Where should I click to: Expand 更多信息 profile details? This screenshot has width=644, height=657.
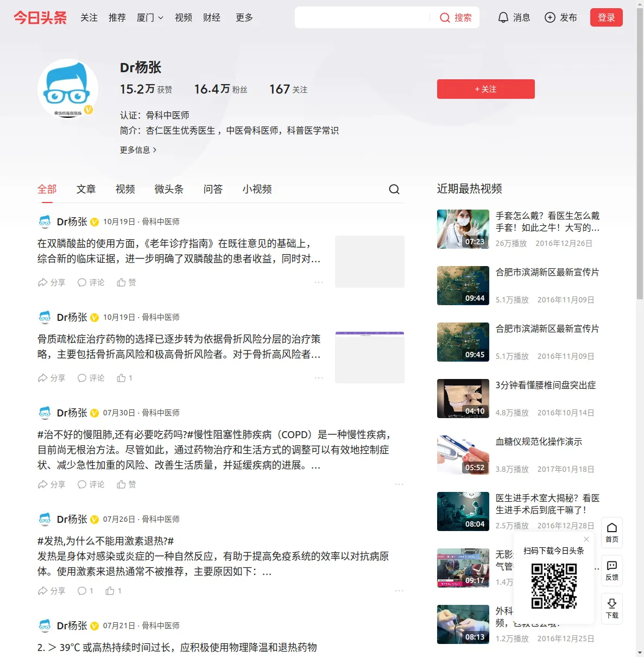(138, 150)
